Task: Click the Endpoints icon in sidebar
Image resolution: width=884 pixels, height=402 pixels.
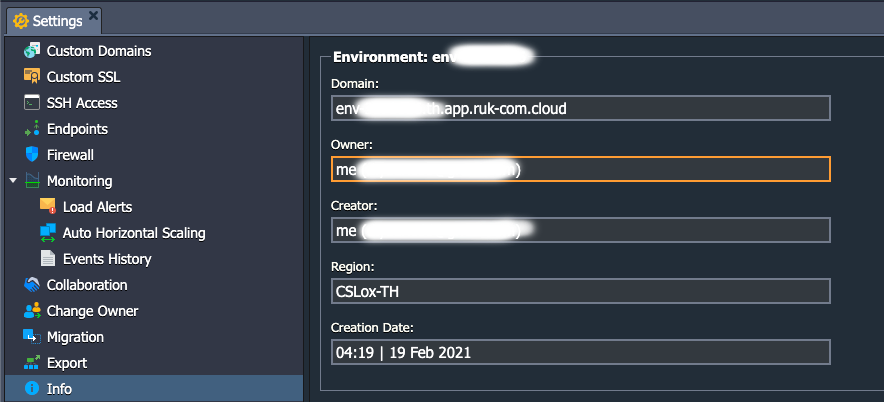Action: [x=32, y=129]
